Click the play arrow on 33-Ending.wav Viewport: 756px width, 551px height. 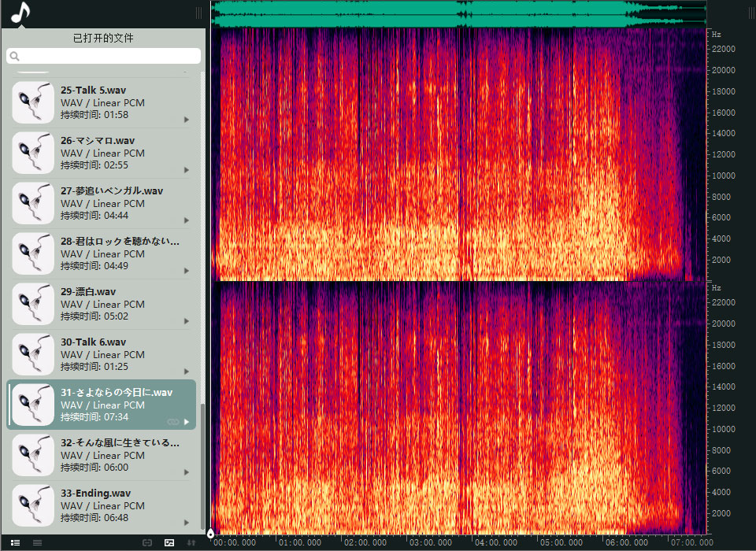click(187, 523)
